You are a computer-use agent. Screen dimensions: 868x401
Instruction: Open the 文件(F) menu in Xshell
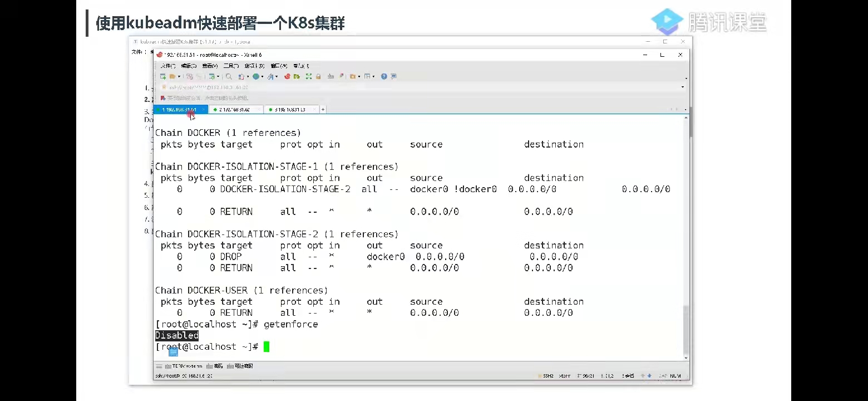pyautogui.click(x=168, y=66)
